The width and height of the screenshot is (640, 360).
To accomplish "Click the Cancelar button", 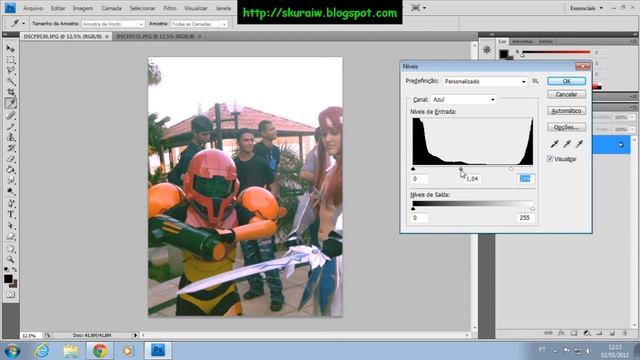I will (567, 94).
